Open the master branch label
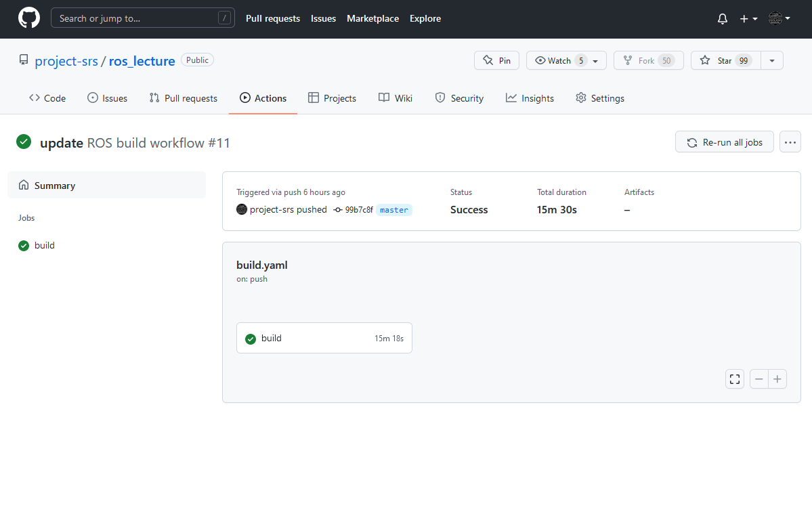Screen dimensions: 812x518 point(394,210)
